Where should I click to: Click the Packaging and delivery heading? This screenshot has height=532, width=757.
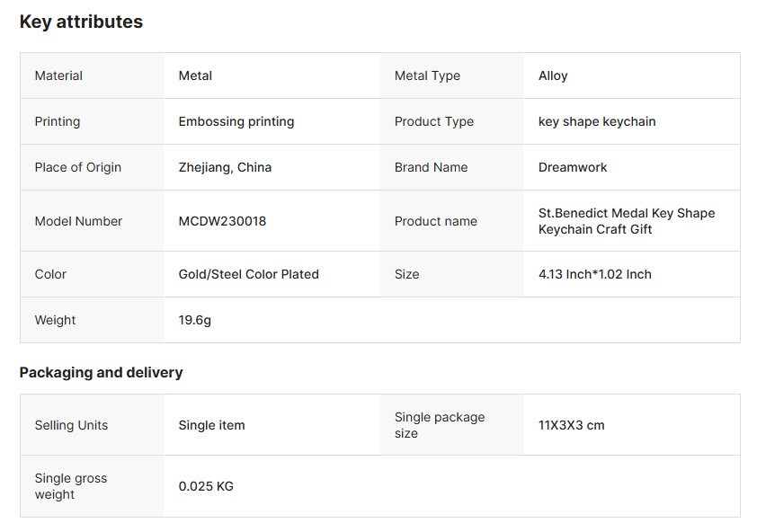click(x=101, y=372)
